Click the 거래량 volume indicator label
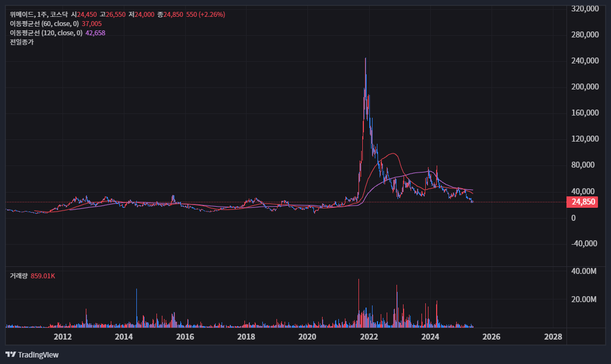 click(x=18, y=276)
